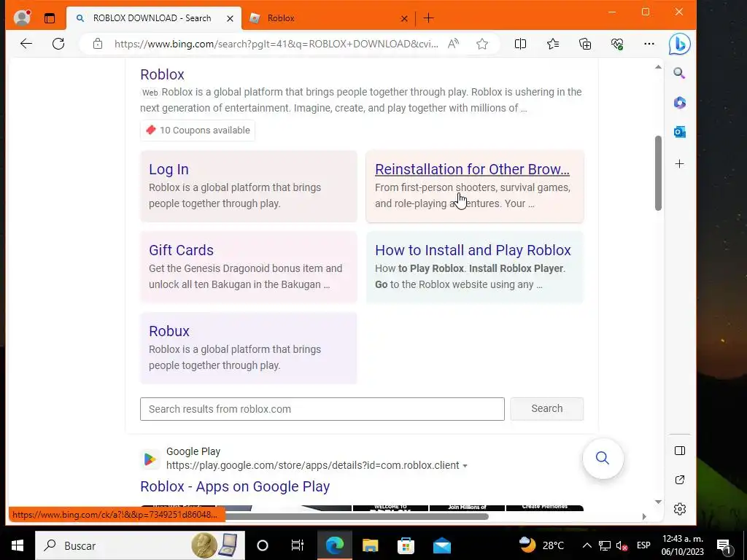The height and width of the screenshot is (560, 747).
Task: Close the Roblox tab
Action: point(404,18)
